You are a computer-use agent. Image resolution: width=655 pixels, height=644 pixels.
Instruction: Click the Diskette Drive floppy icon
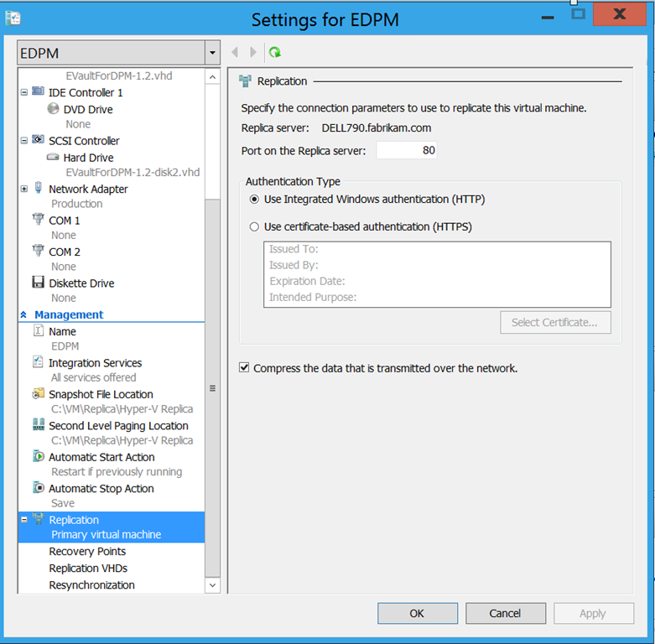coord(38,282)
